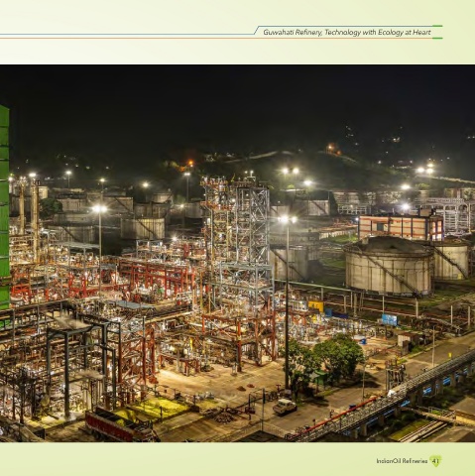Click the Guwahati Refinery header title text
This screenshot has width=475, height=476.
pyautogui.click(x=347, y=33)
